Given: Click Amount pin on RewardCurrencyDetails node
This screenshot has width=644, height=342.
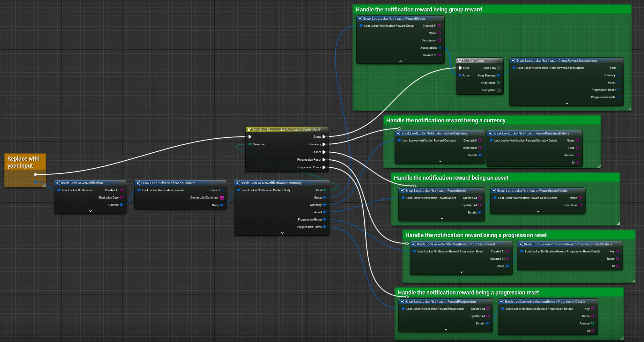Looking at the screenshot, I should pos(577,155).
